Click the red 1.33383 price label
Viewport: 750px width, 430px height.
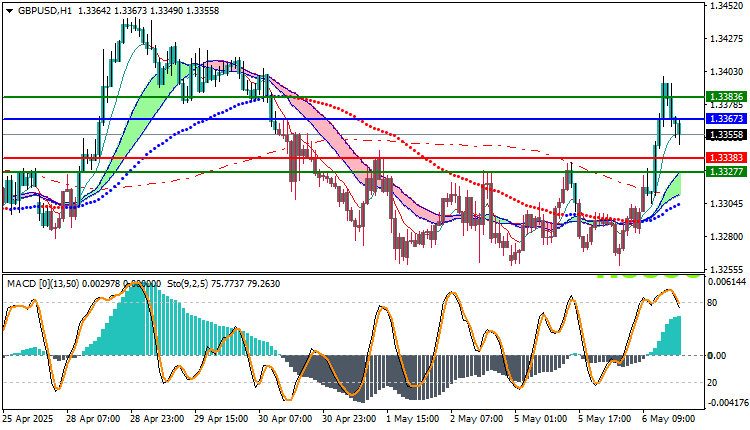pos(726,157)
